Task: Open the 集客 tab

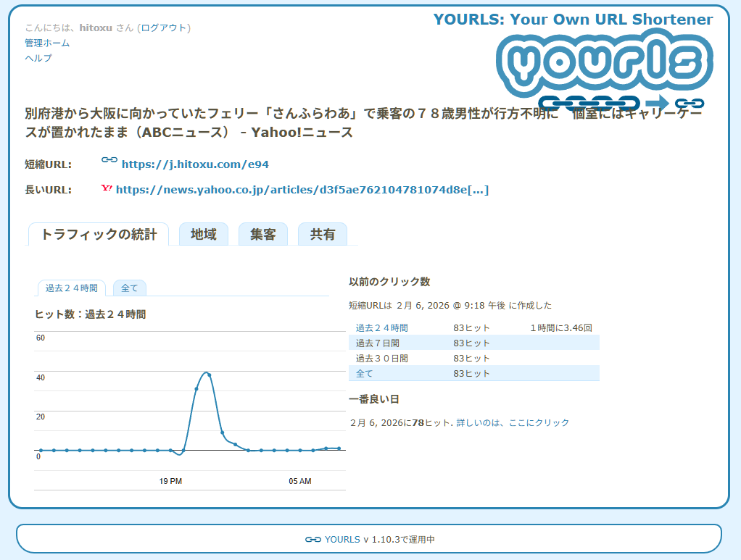Action: pos(262,235)
